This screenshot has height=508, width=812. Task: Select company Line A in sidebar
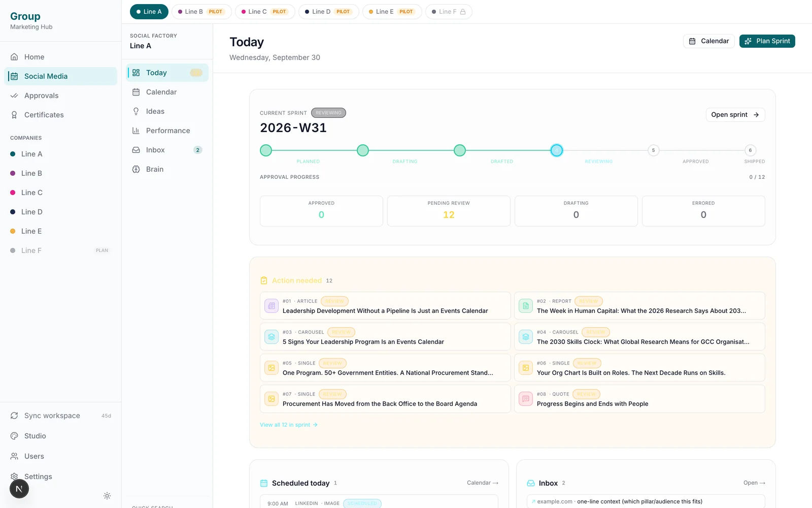(60, 154)
